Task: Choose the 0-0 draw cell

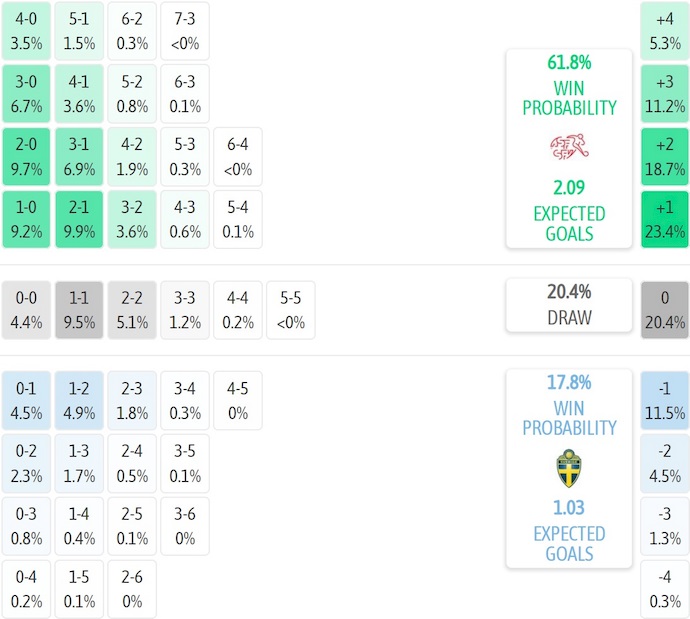Action: click(x=27, y=310)
